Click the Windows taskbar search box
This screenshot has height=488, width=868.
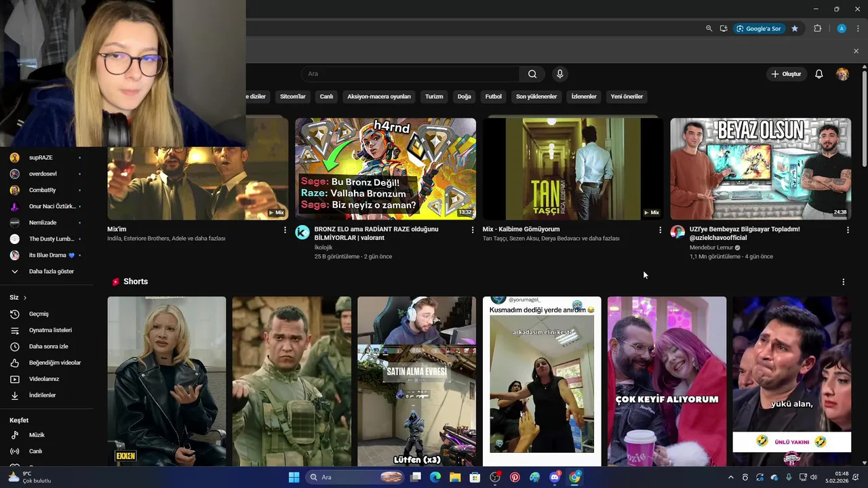click(x=354, y=477)
